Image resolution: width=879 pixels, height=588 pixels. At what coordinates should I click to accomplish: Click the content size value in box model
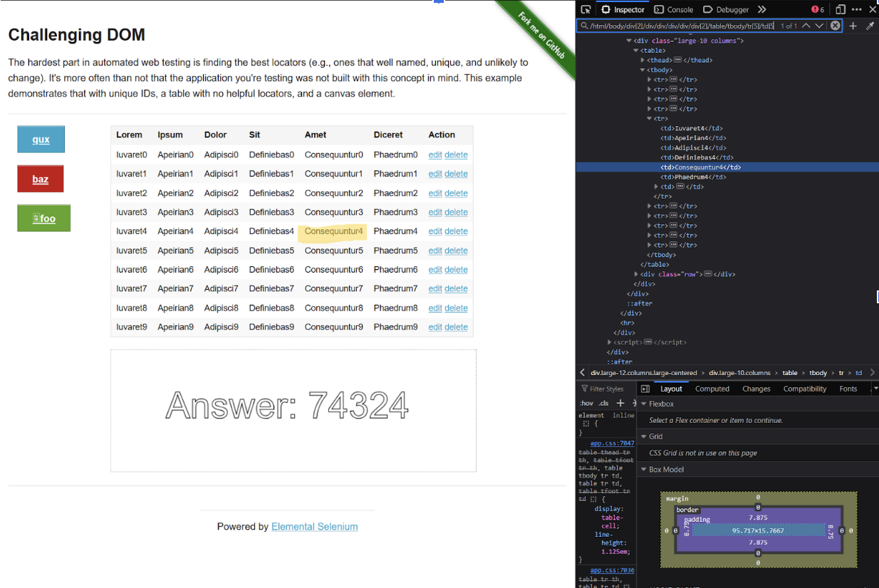[758, 530]
